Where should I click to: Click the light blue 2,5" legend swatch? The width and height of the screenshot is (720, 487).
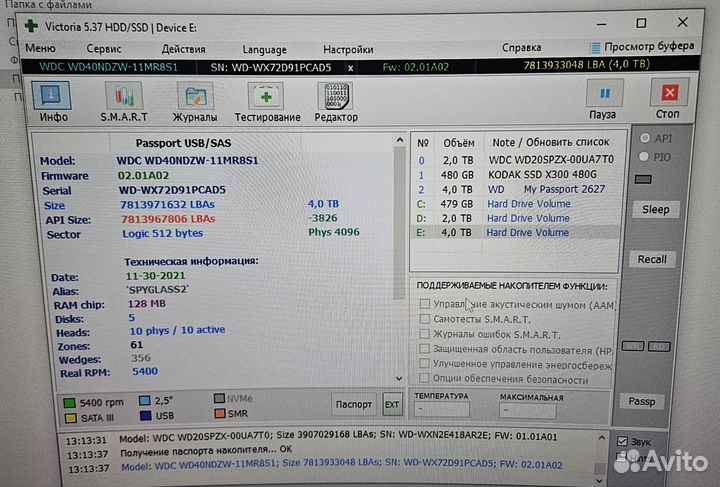coord(145,401)
